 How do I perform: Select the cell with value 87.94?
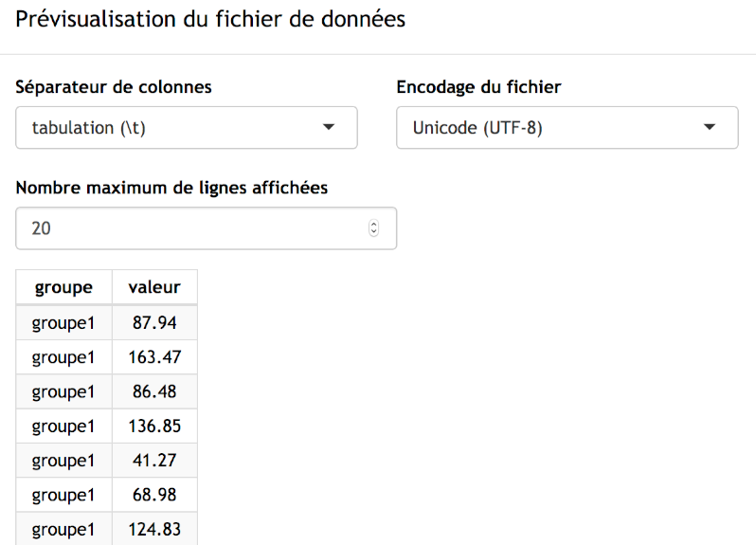(154, 323)
